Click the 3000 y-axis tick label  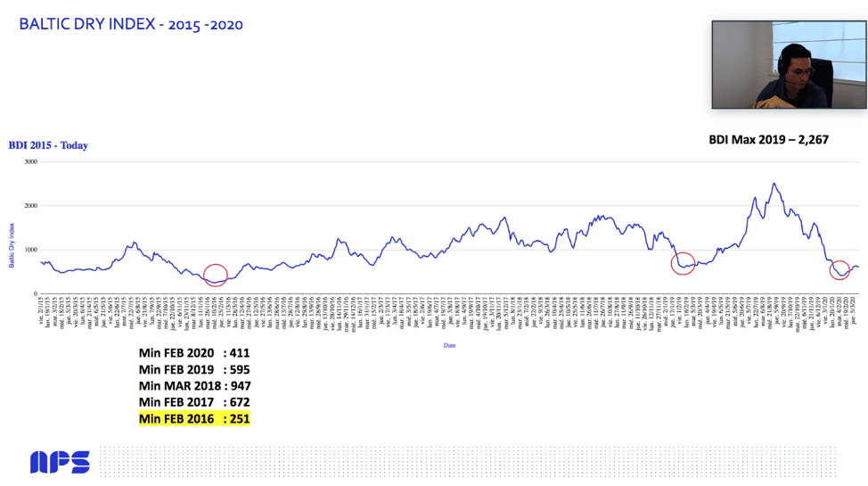click(x=30, y=162)
